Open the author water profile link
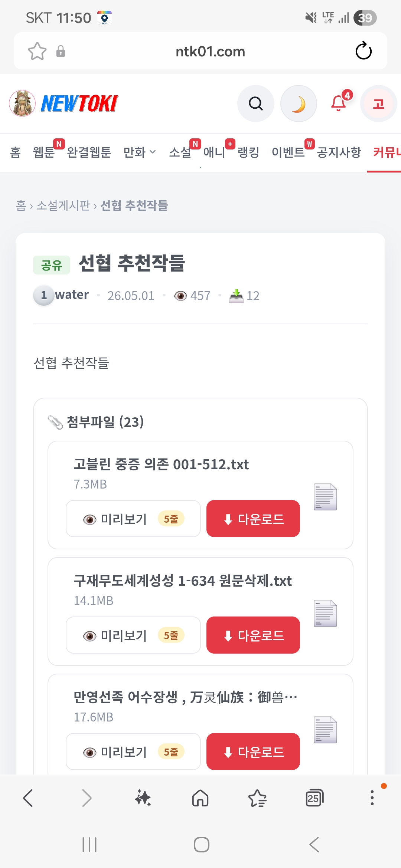Viewport: 401px width, 868px height. pyautogui.click(x=72, y=295)
